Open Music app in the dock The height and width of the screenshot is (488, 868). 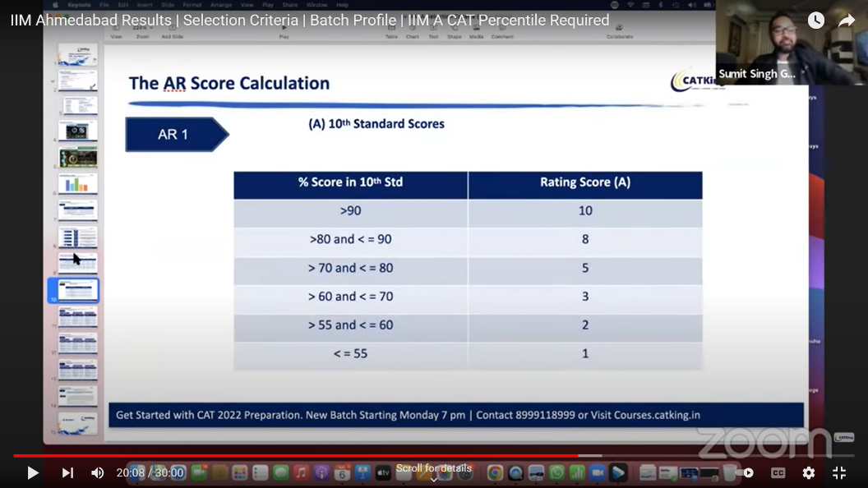(301, 472)
